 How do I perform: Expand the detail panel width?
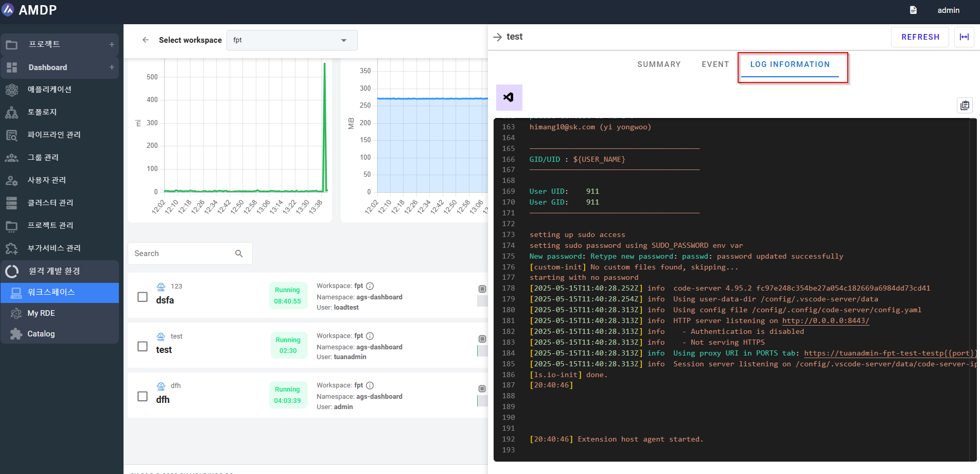(964, 37)
